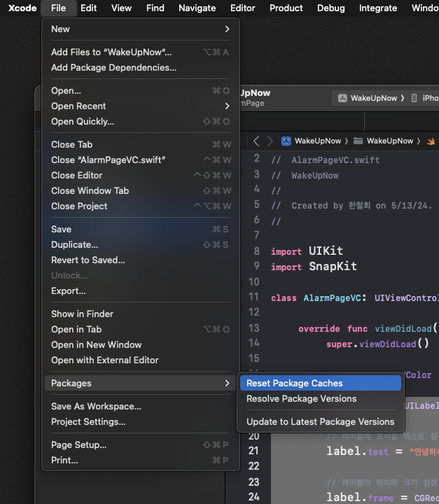The height and width of the screenshot is (504, 439).
Task: Choose Show in Finder
Action: tap(141, 314)
